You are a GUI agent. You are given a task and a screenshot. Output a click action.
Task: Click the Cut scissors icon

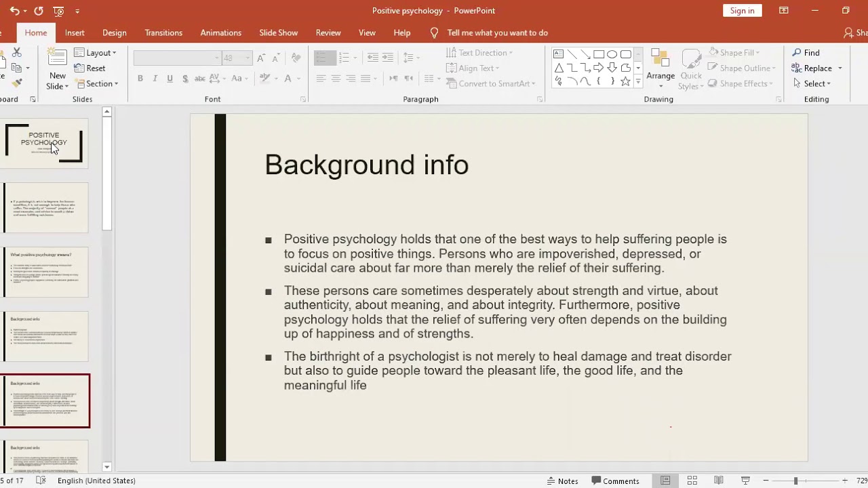[x=17, y=52]
